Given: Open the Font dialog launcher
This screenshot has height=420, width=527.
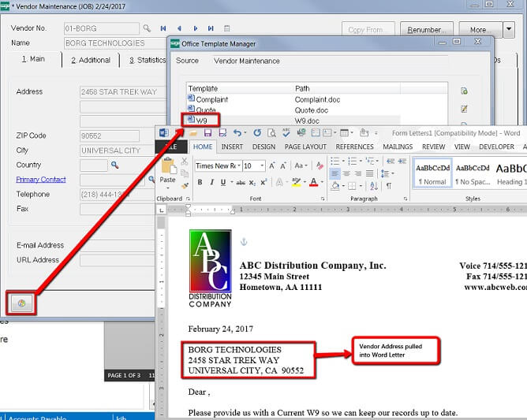Looking at the screenshot, I should [323, 199].
